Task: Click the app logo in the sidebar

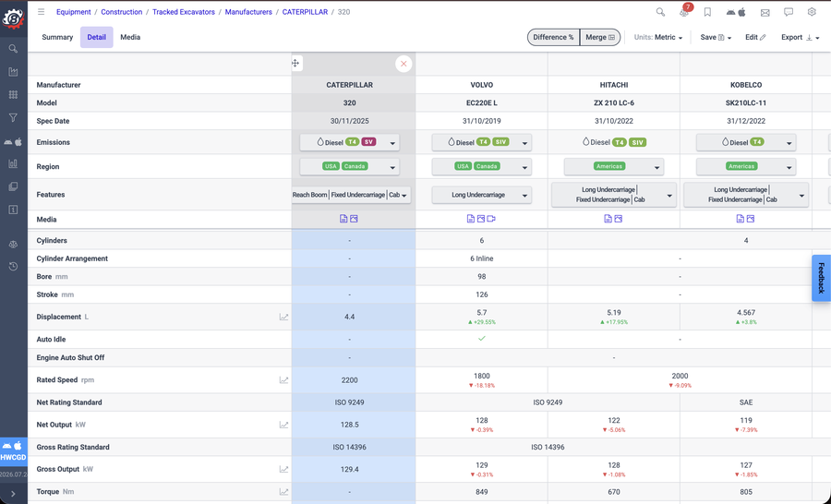Action: 13,18
